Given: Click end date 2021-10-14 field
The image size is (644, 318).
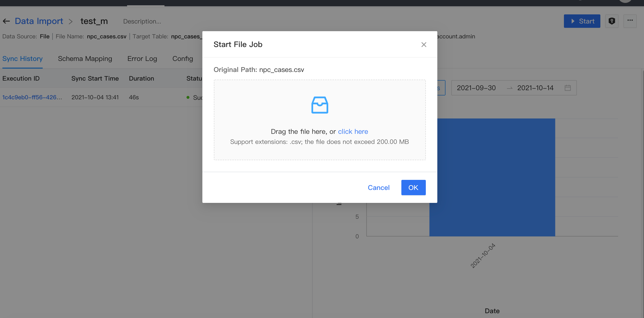Looking at the screenshot, I should (x=535, y=88).
